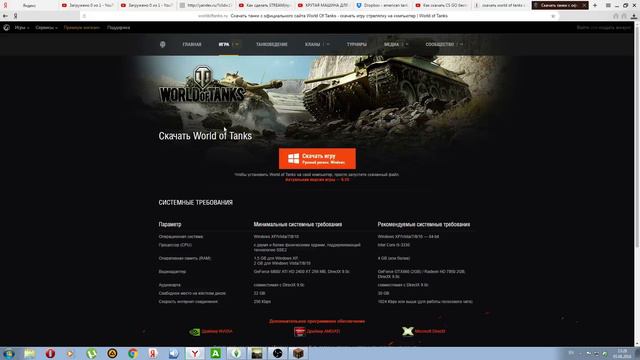Open The Sims taskbar icon
Screen dimensions: 640x360
(236, 353)
